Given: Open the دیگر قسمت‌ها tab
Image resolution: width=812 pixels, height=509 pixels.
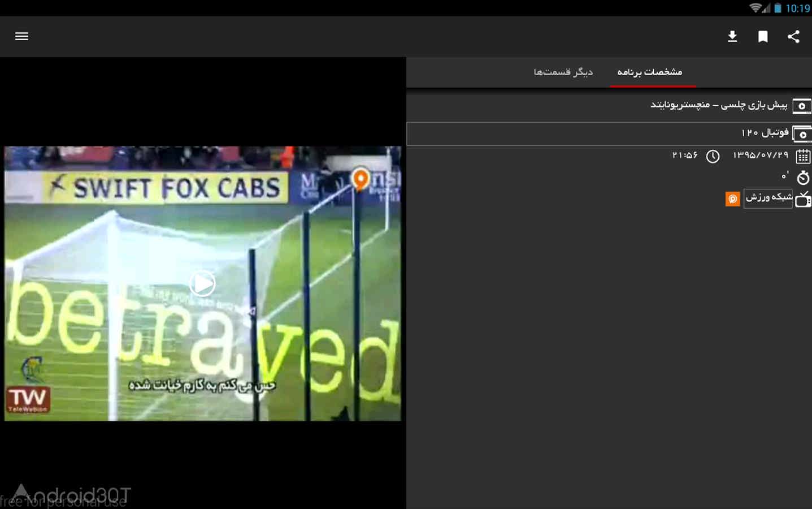Looking at the screenshot, I should (563, 72).
